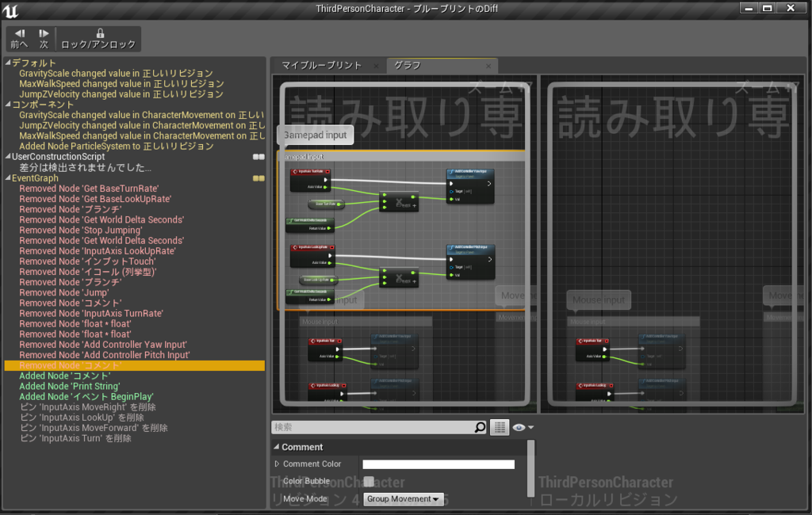This screenshot has height=515, width=812.
Task: Minimize the Blueprint Diff window
Action: click(x=749, y=8)
